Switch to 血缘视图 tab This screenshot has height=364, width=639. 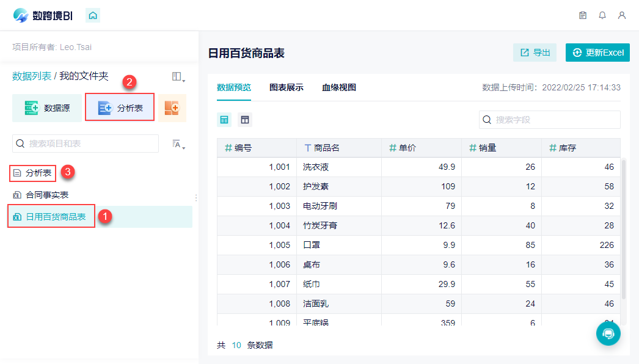[338, 87]
